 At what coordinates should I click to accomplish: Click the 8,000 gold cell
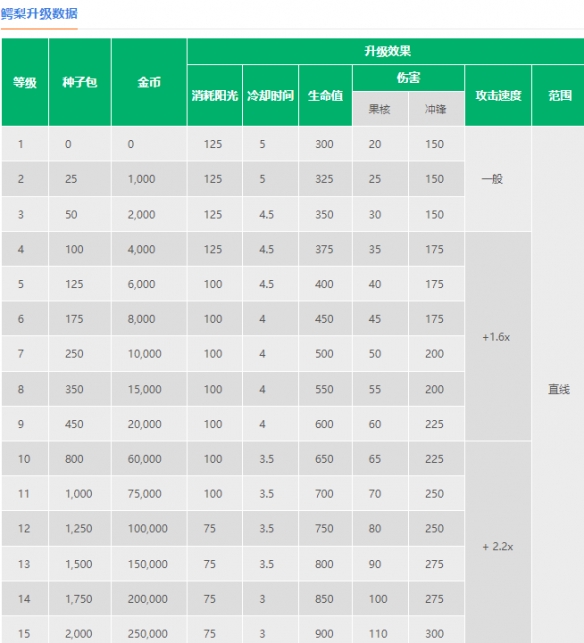tap(149, 319)
